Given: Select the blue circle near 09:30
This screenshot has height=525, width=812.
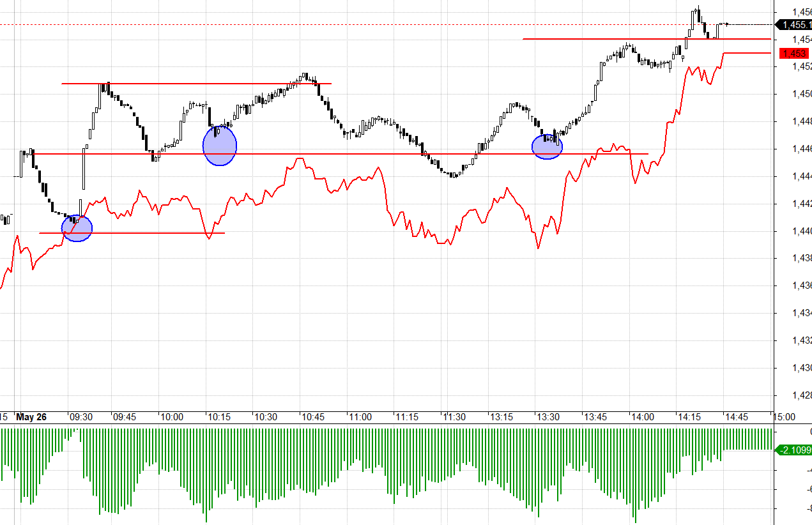Looking at the screenshot, I should 77,228.
